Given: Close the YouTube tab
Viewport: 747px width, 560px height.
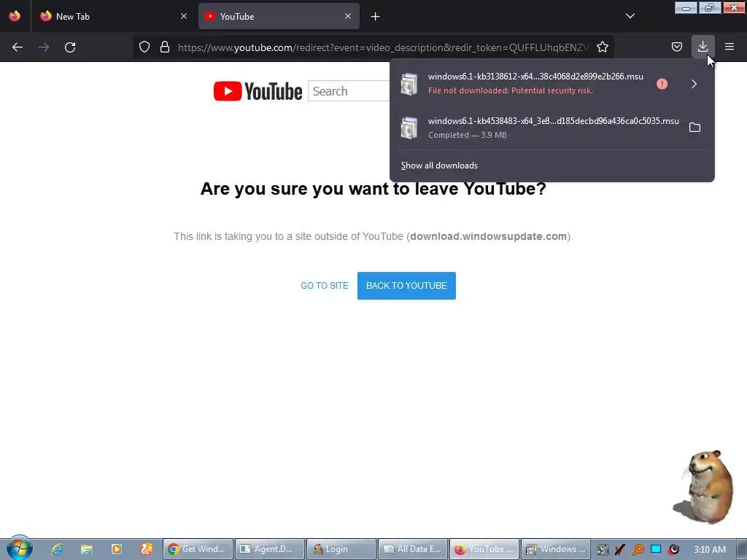Looking at the screenshot, I should 348,16.
